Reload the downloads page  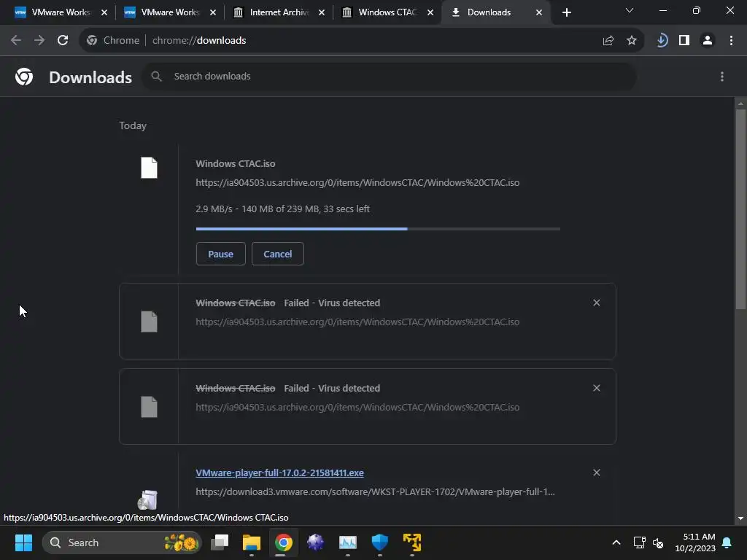pos(63,41)
